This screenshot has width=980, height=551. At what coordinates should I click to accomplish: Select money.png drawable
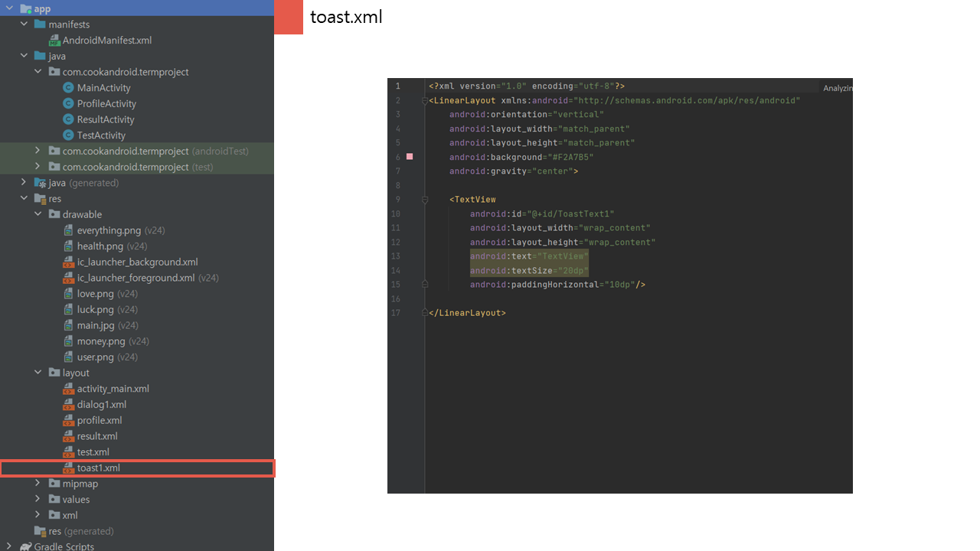point(101,341)
